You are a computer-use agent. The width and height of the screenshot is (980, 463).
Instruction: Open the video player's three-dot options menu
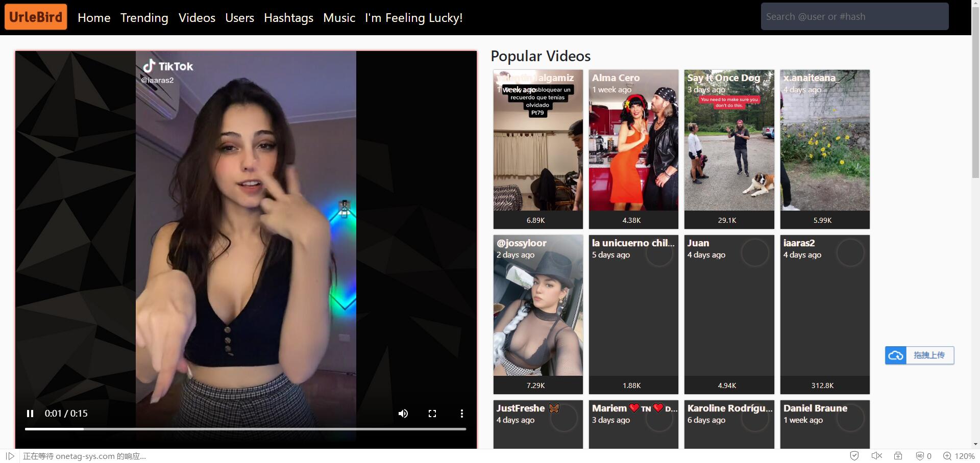tap(462, 414)
